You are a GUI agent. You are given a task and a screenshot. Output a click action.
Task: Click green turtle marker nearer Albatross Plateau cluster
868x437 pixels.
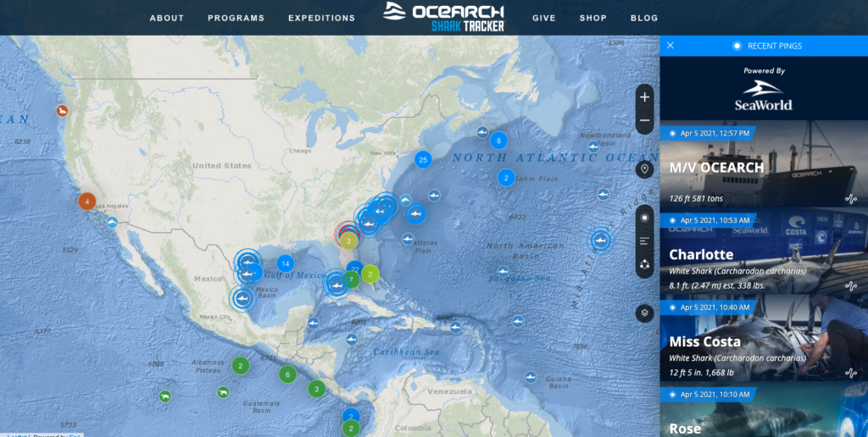[x=223, y=392]
